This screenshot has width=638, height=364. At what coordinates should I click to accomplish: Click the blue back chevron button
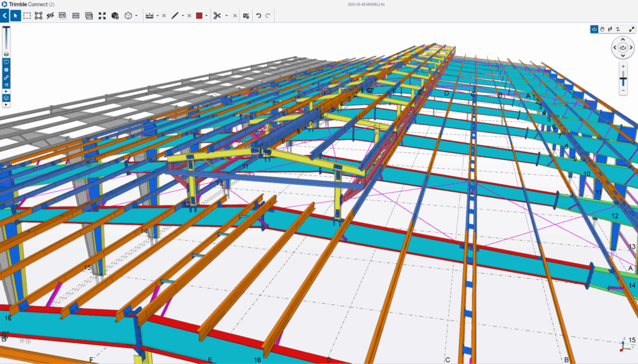tap(4, 16)
